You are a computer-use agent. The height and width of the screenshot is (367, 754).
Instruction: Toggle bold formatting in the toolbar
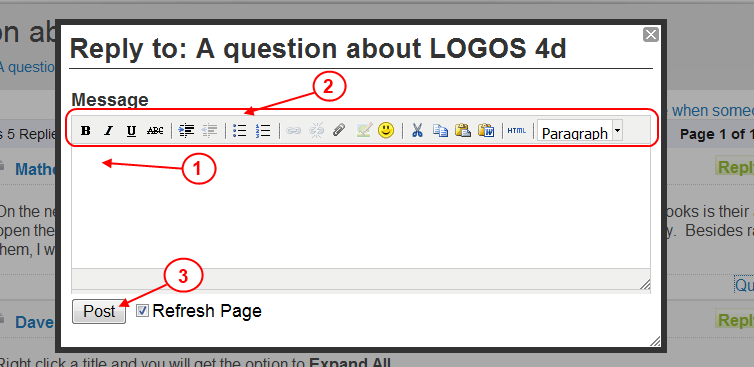(86, 130)
